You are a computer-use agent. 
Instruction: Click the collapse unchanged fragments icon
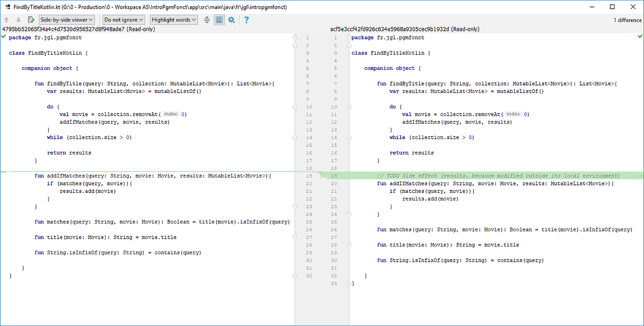[x=207, y=19]
